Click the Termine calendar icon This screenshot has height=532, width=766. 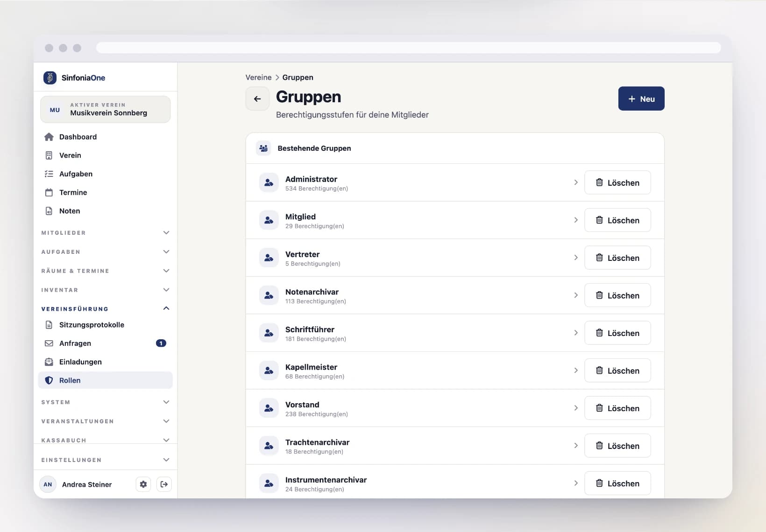click(49, 192)
